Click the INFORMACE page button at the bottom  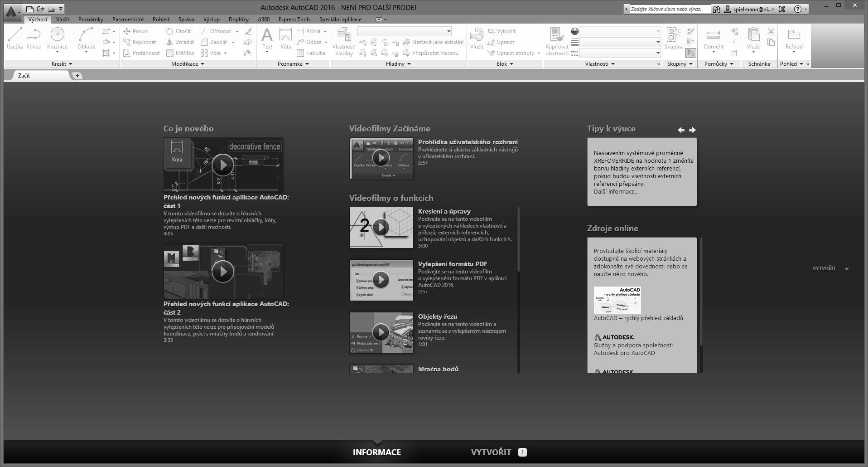377,452
